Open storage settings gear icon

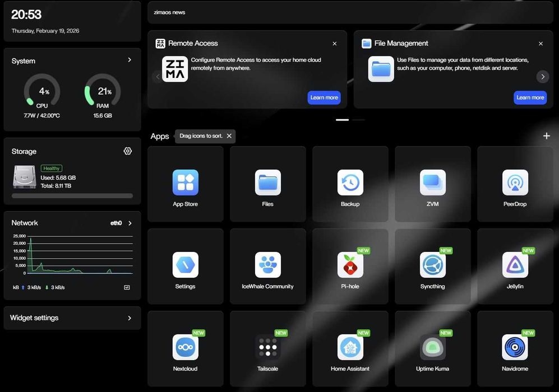pyautogui.click(x=128, y=151)
